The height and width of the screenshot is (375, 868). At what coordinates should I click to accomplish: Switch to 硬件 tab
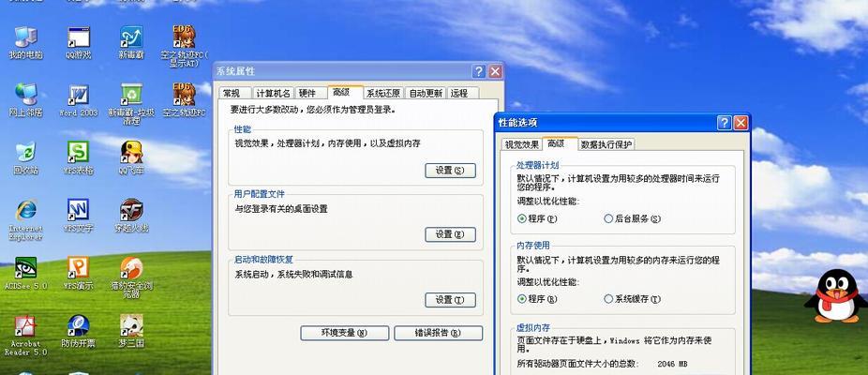[310, 93]
